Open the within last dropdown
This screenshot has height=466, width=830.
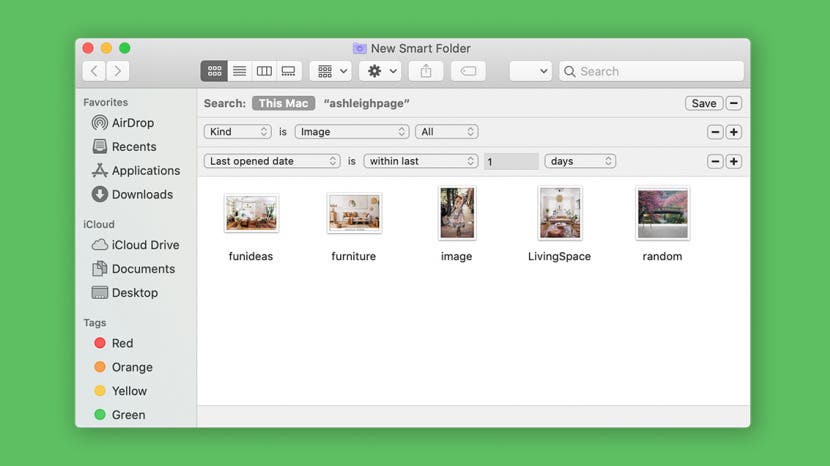point(421,161)
